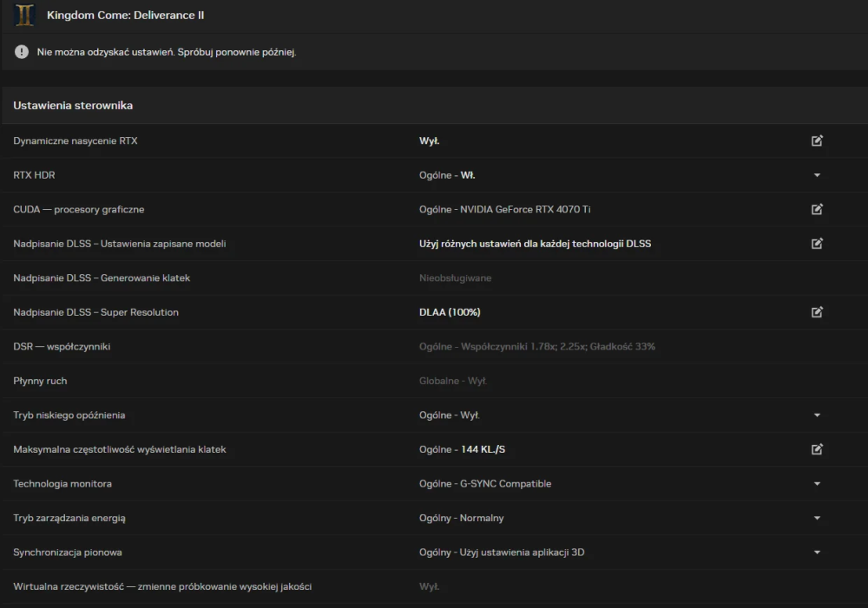This screenshot has height=608, width=868.
Task: Edit the DLSS Super Resolution override
Action: tap(817, 312)
